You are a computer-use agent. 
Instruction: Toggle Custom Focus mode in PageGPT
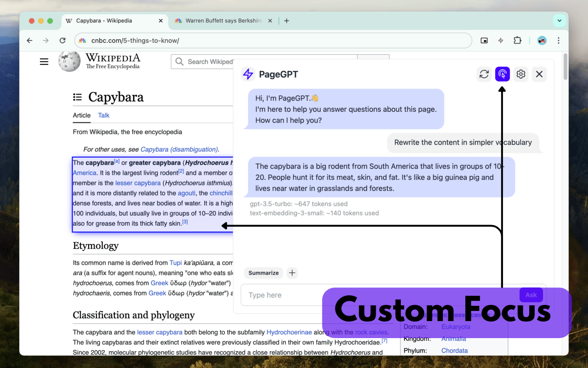(x=502, y=74)
